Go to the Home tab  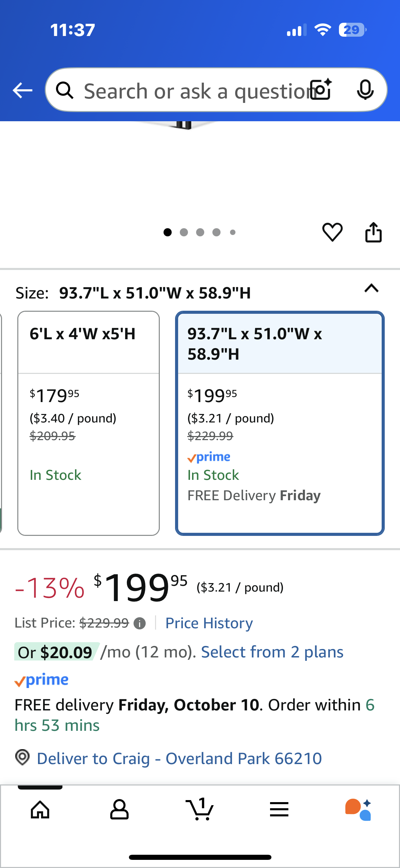pos(40,809)
